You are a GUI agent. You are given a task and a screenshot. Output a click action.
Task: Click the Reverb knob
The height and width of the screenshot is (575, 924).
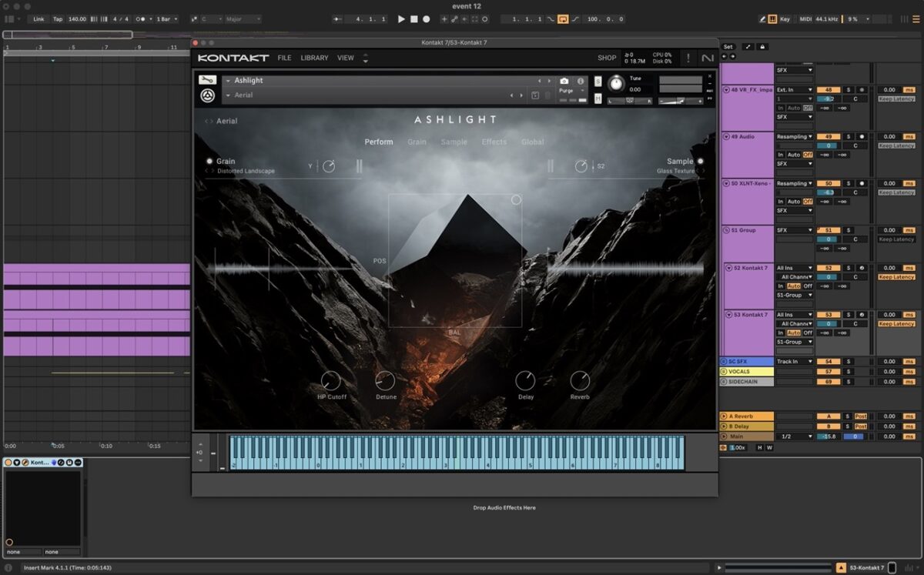(580, 380)
